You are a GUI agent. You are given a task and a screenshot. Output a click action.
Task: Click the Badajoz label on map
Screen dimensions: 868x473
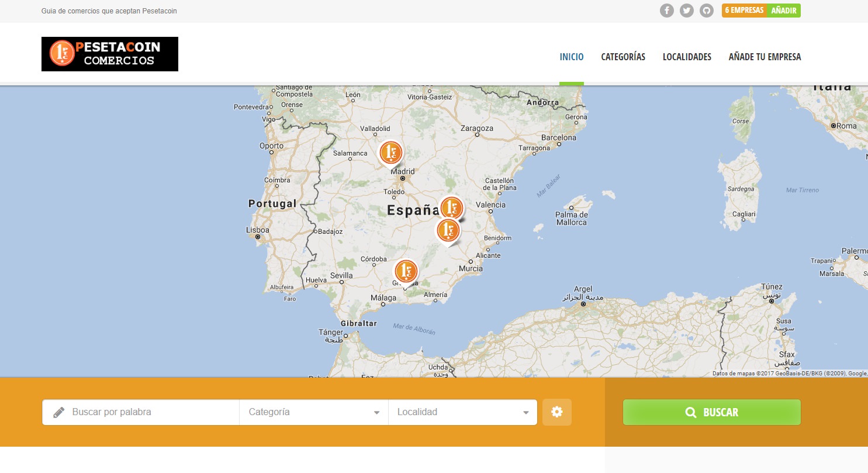pyautogui.click(x=330, y=232)
